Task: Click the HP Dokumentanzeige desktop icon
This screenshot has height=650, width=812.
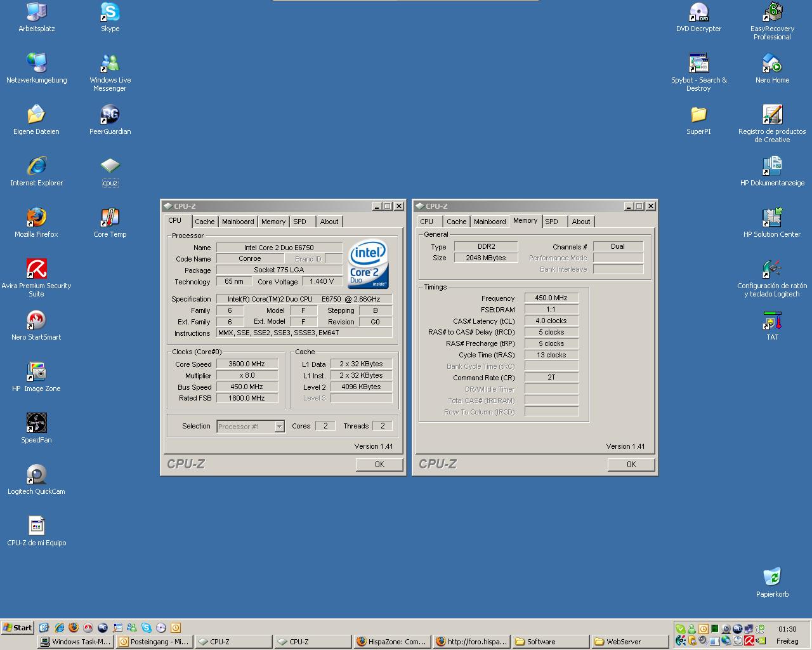Action: 772,171
